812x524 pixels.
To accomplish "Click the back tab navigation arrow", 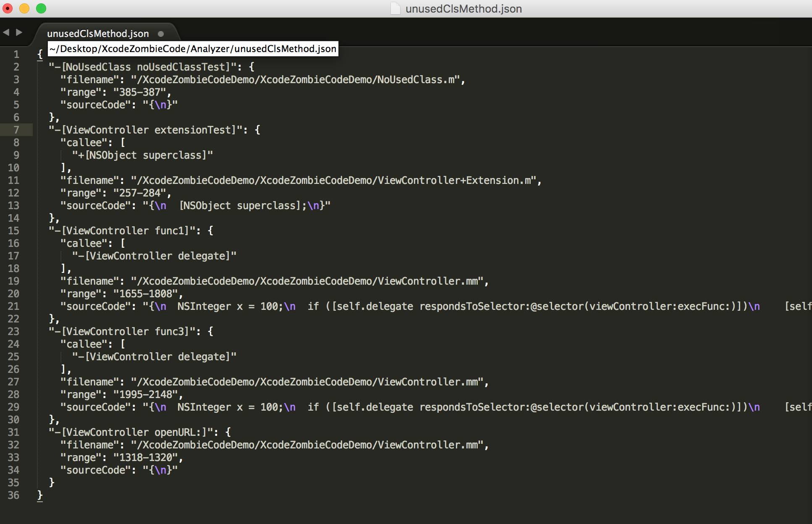I will tap(6, 32).
